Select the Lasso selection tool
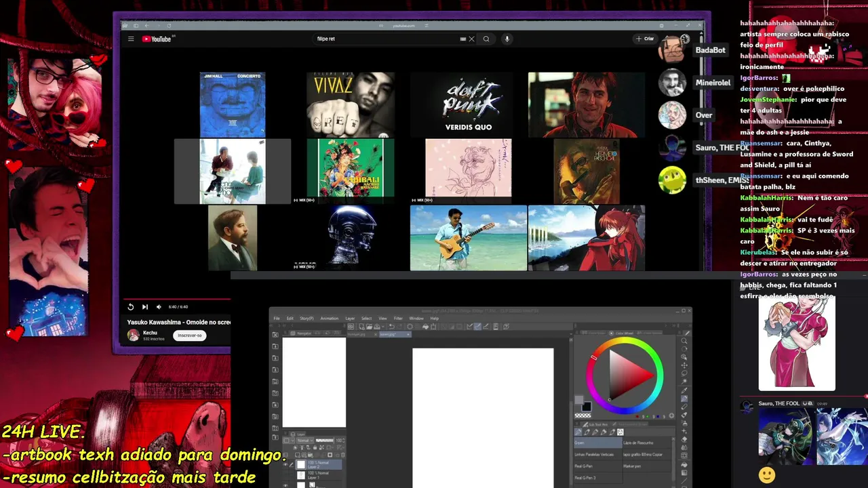 point(684,373)
